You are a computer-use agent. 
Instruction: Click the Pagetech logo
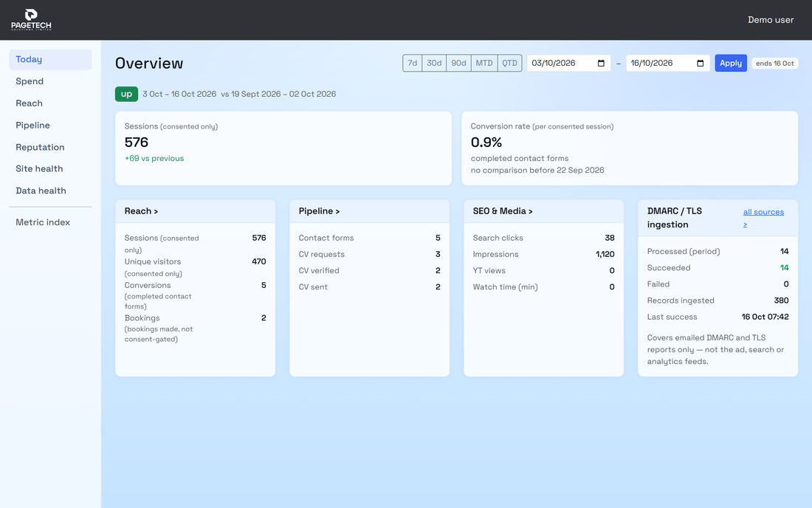point(31,20)
